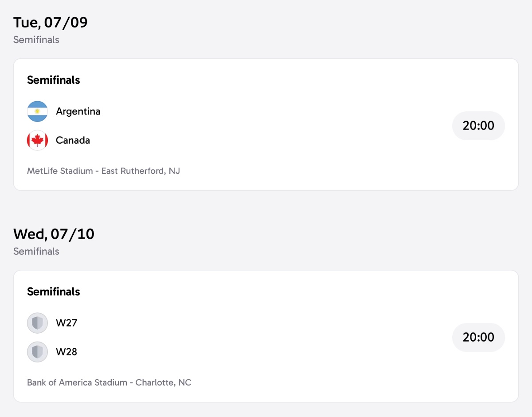Open the W28 team entry
The width and height of the screenshot is (532, 417).
pos(66,352)
